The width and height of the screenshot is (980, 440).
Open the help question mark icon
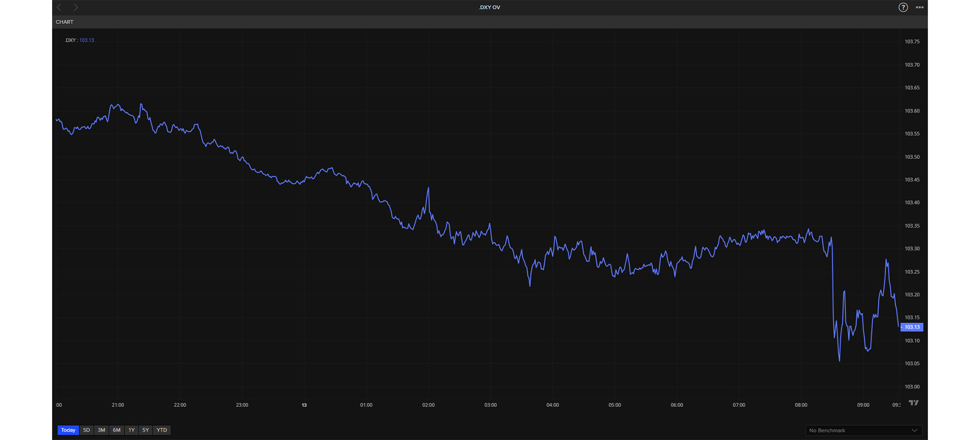pos(903,7)
